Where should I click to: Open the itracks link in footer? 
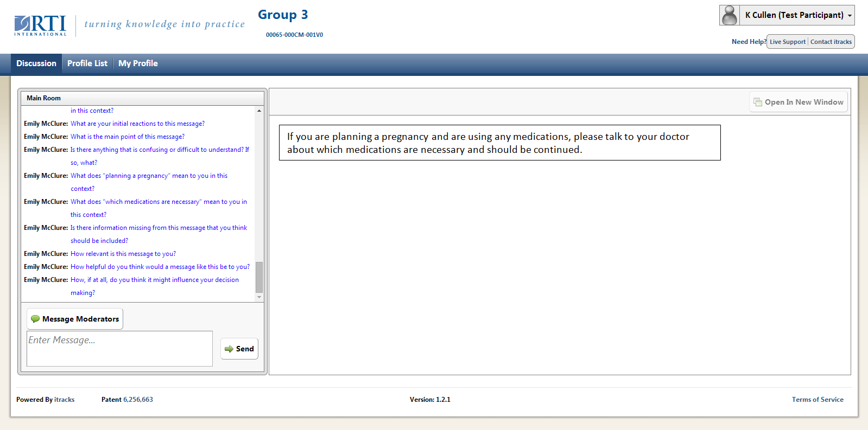pyautogui.click(x=65, y=400)
